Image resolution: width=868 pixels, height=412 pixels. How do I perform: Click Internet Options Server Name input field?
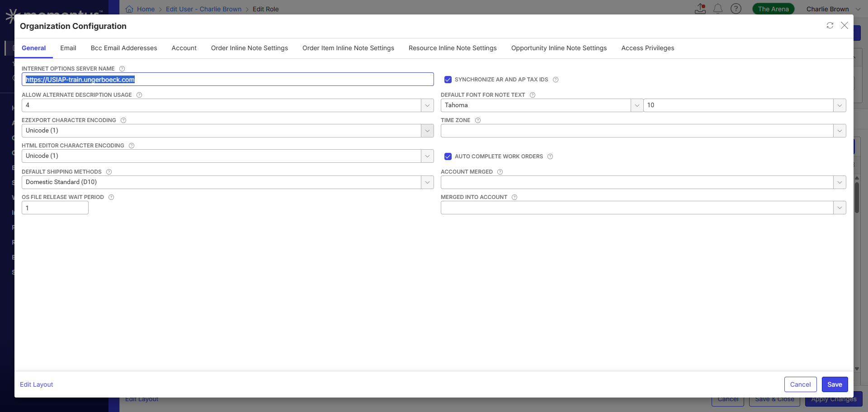click(x=228, y=80)
